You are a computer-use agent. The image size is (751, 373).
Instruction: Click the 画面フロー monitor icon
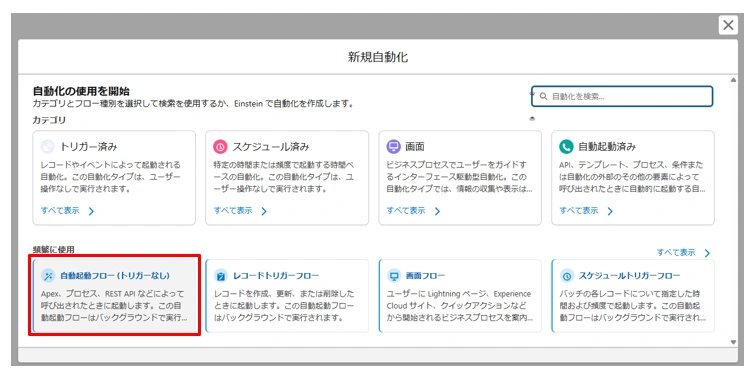394,276
